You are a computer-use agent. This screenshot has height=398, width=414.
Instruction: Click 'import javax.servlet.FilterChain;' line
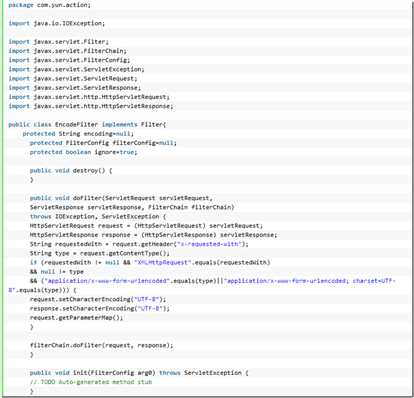(x=68, y=51)
